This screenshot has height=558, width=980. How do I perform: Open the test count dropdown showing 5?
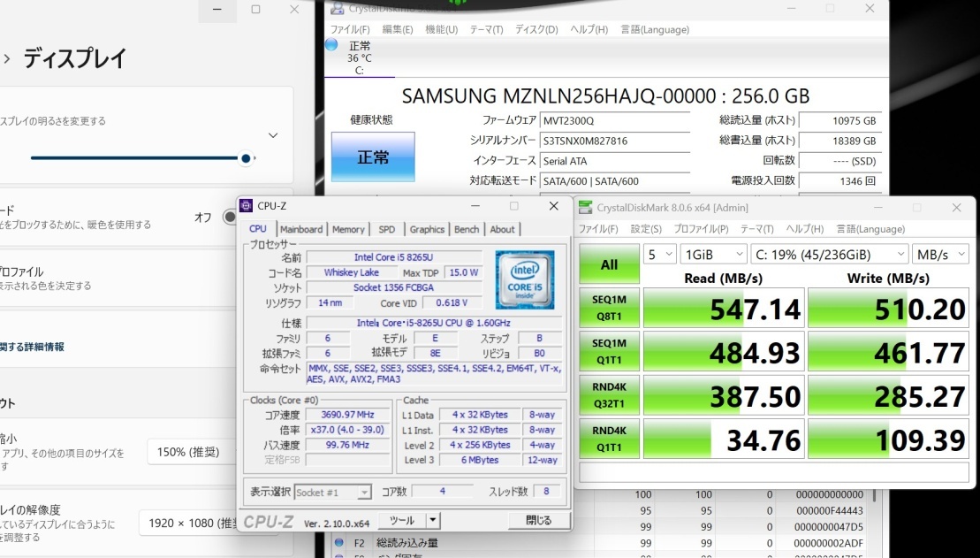[659, 254]
